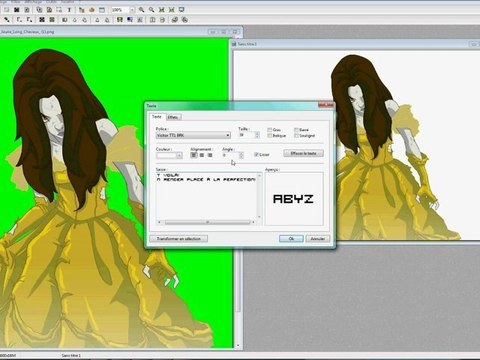
Task: Click the window-shaped icon left of zoom box
Action: pos(102,10)
